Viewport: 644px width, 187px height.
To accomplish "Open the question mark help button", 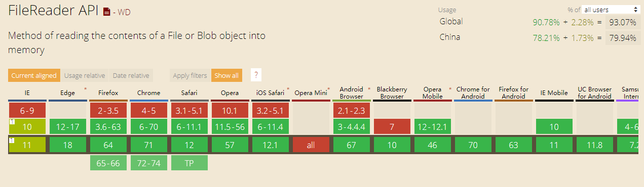I will pyautogui.click(x=256, y=75).
